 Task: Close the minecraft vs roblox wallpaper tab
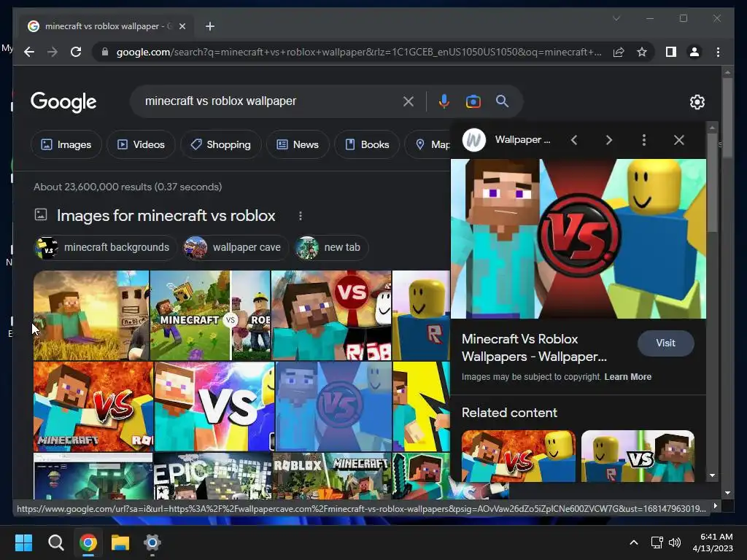[x=182, y=26]
